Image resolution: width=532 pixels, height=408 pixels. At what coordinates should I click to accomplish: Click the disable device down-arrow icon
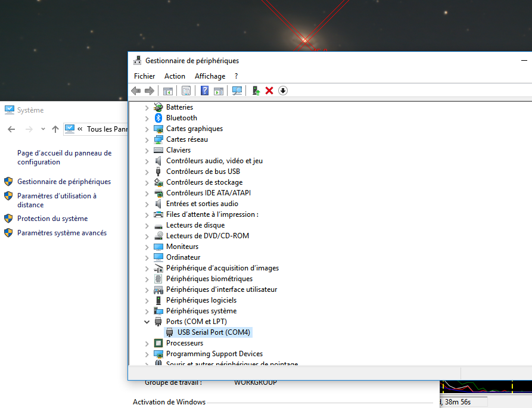(x=283, y=91)
